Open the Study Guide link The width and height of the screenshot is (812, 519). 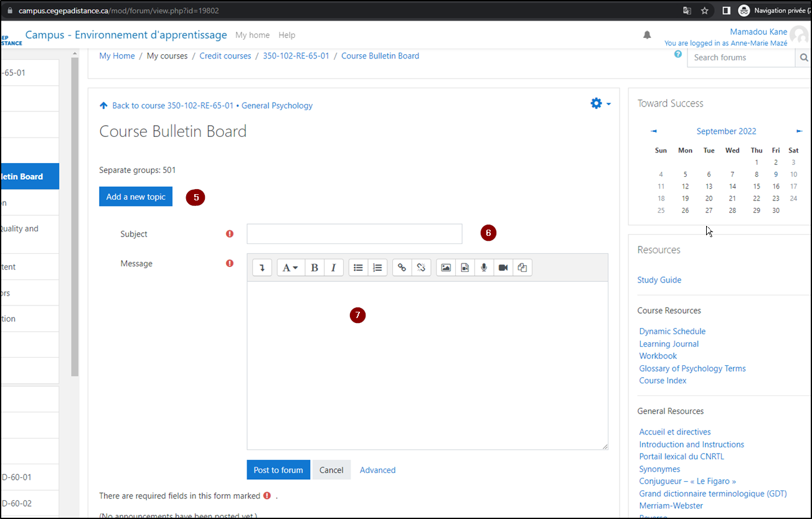click(x=659, y=280)
